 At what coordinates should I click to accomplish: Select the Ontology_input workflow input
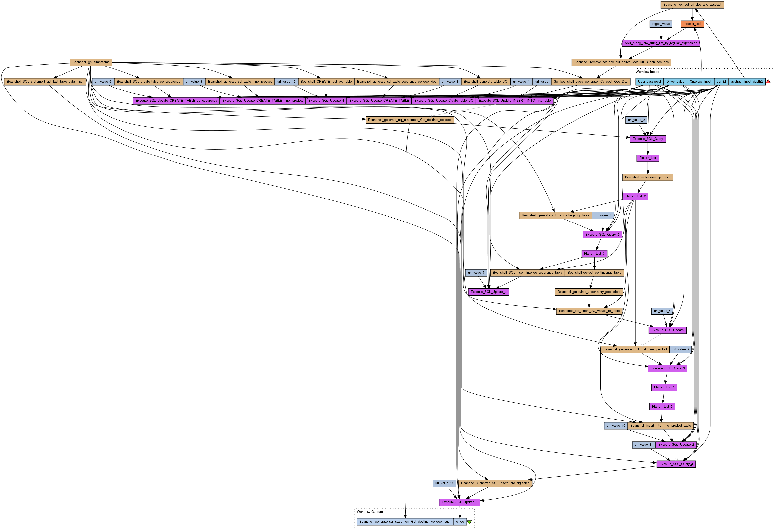[x=700, y=82]
